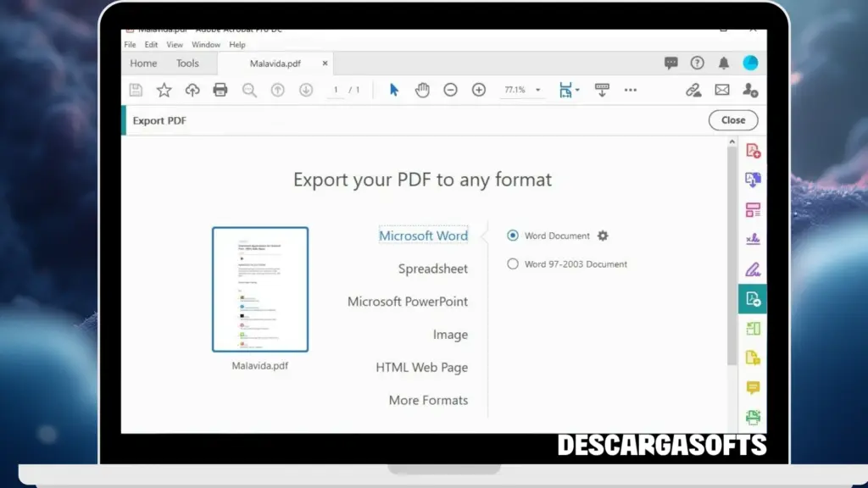Screen dimensions: 868x488
Task: Select the Hand pan tool
Action: (422, 90)
